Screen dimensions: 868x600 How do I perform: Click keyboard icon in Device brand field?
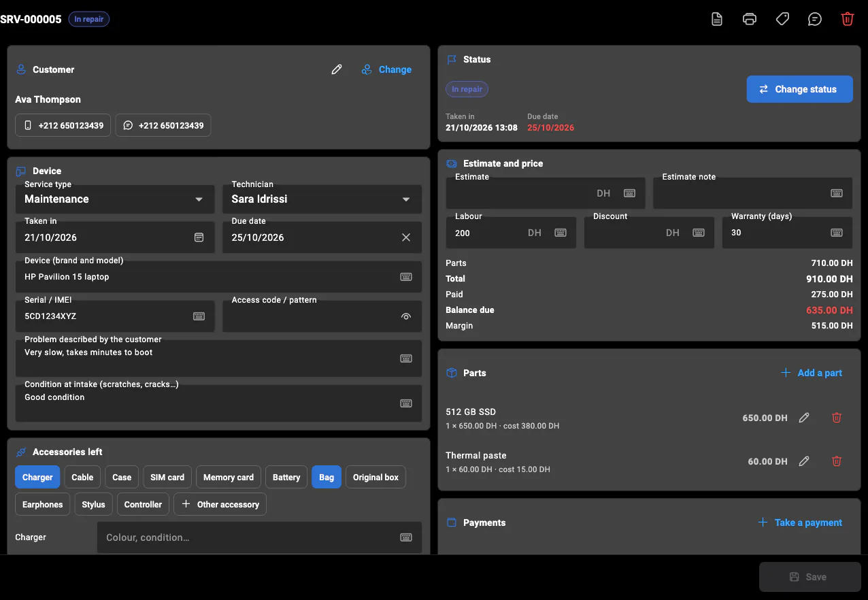coord(406,277)
